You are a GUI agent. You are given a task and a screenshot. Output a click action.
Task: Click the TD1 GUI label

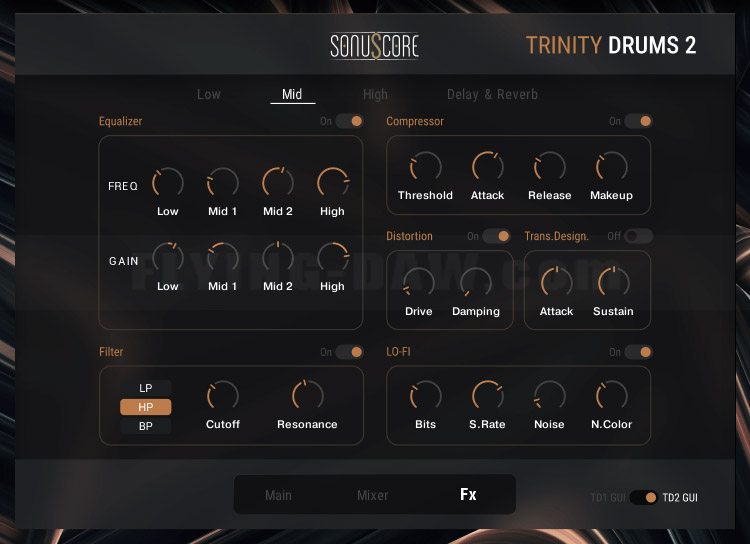(x=608, y=498)
